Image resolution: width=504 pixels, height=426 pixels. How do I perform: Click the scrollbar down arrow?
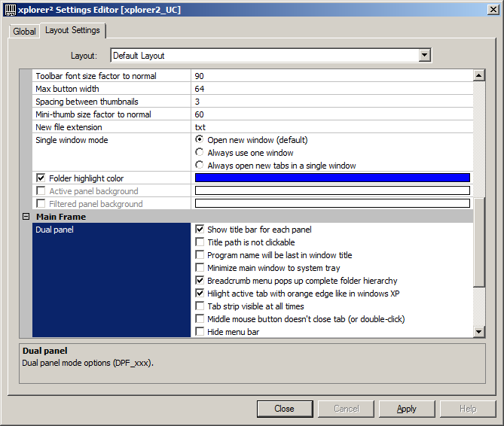point(479,332)
